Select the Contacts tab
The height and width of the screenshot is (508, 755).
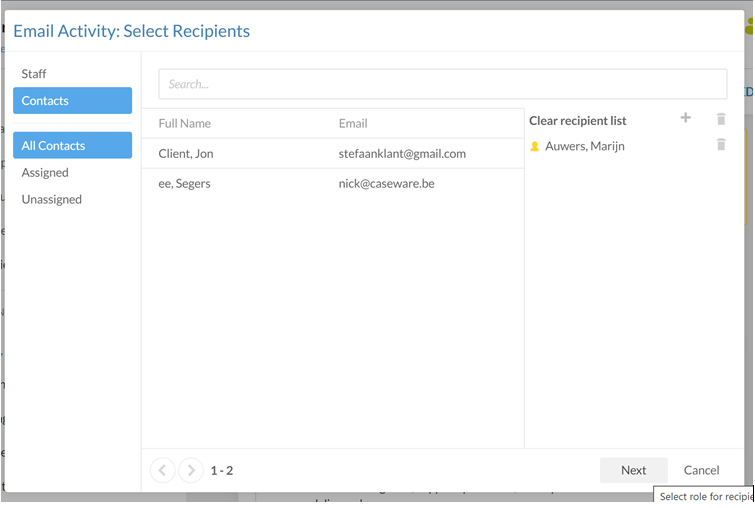[x=72, y=101]
